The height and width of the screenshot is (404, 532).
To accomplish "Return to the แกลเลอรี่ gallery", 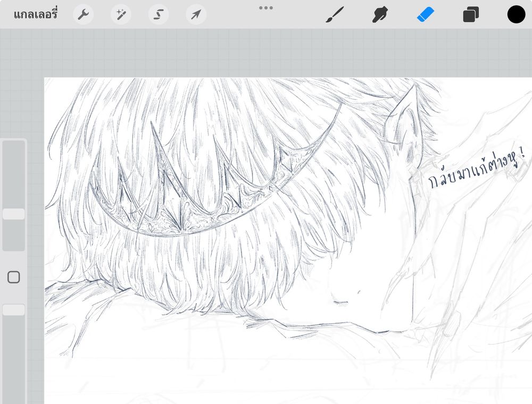I will (x=36, y=14).
